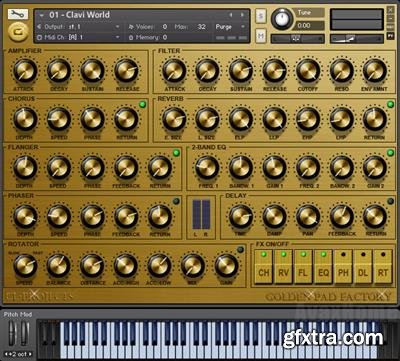The image size is (400, 361).
Task: Click the Mod wheel
Action: (25, 333)
